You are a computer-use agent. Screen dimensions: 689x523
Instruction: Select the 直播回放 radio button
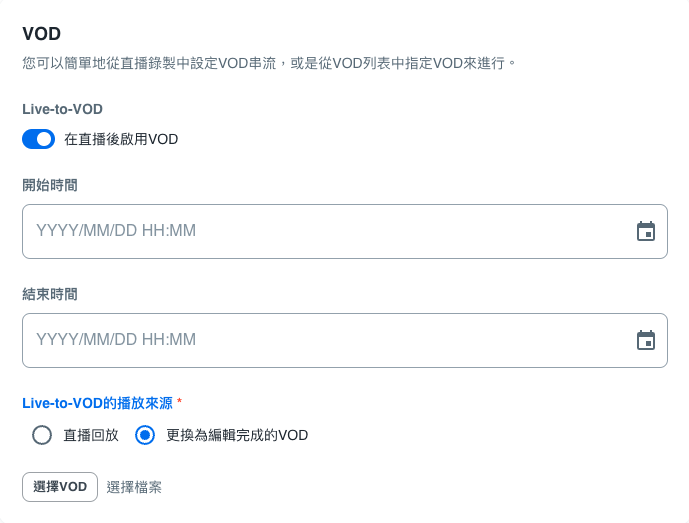[41, 435]
